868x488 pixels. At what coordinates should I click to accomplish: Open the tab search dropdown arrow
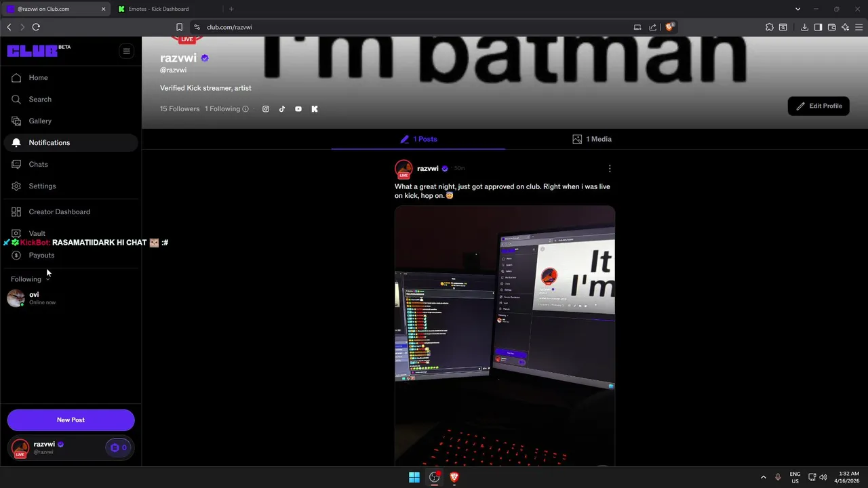[x=797, y=9]
